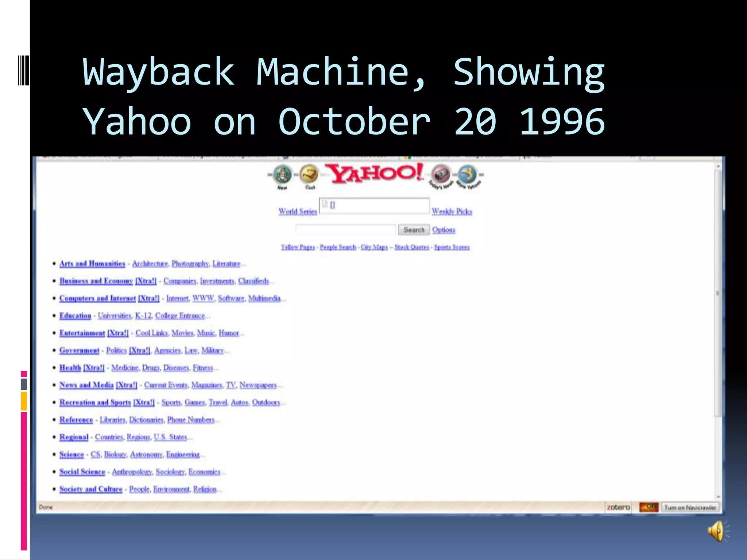Open the People Search link
747x560 pixels.
tap(338, 247)
